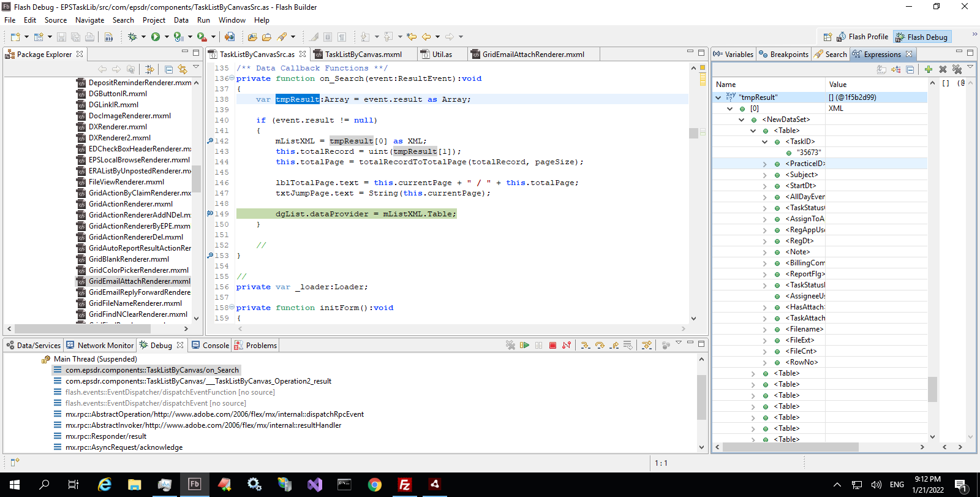This screenshot has height=497, width=980.
Task: Collapse the <NewDataSet> node
Action: click(741, 120)
